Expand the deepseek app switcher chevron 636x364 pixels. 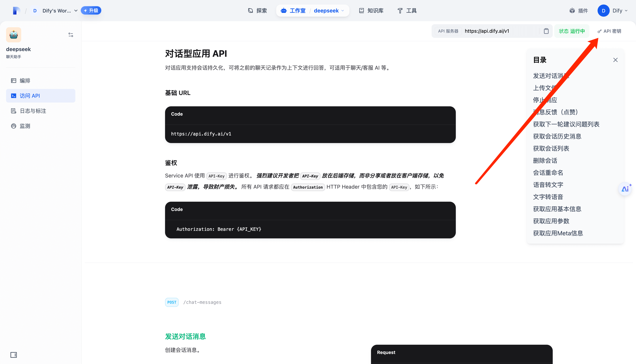click(342, 11)
